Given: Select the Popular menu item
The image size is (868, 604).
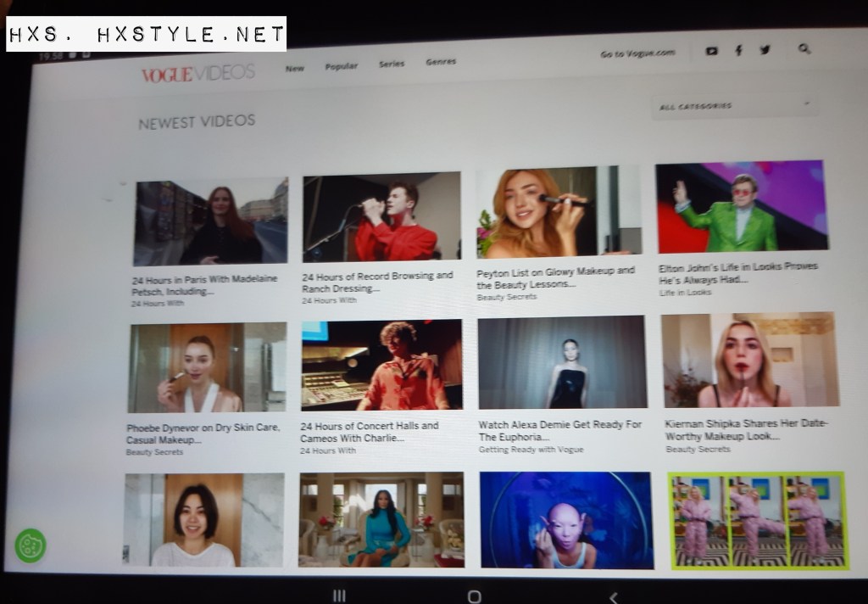Looking at the screenshot, I should tap(341, 66).
